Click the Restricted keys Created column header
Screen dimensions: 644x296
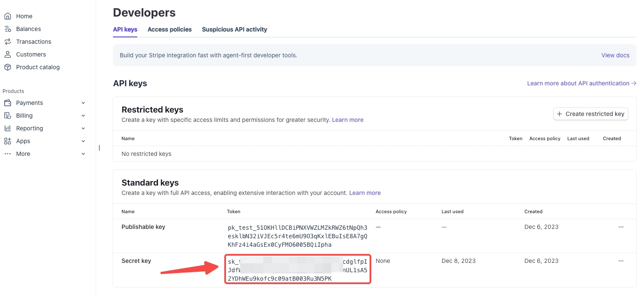click(612, 138)
